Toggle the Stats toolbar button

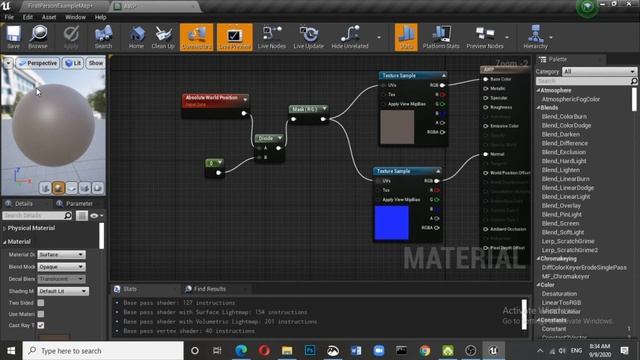pos(406,37)
